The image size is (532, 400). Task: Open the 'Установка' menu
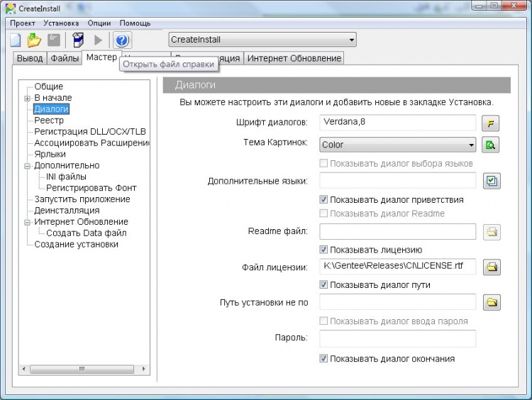pyautogui.click(x=61, y=23)
